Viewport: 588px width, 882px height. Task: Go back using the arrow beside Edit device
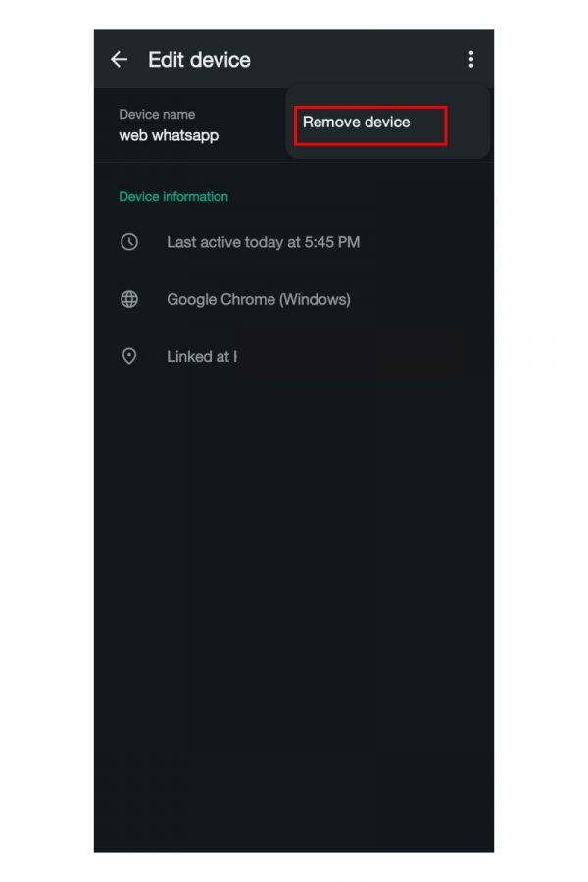pos(119,59)
